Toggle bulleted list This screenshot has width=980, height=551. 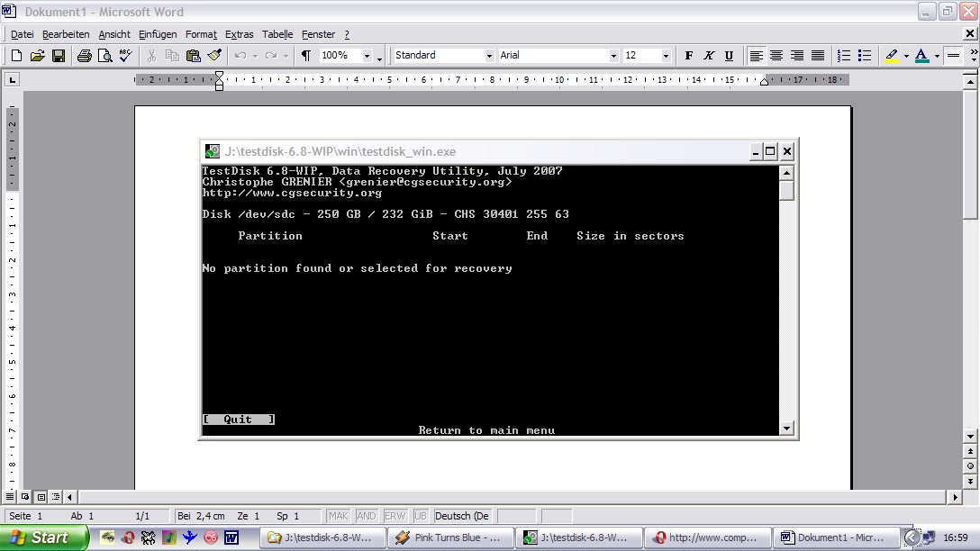point(865,56)
